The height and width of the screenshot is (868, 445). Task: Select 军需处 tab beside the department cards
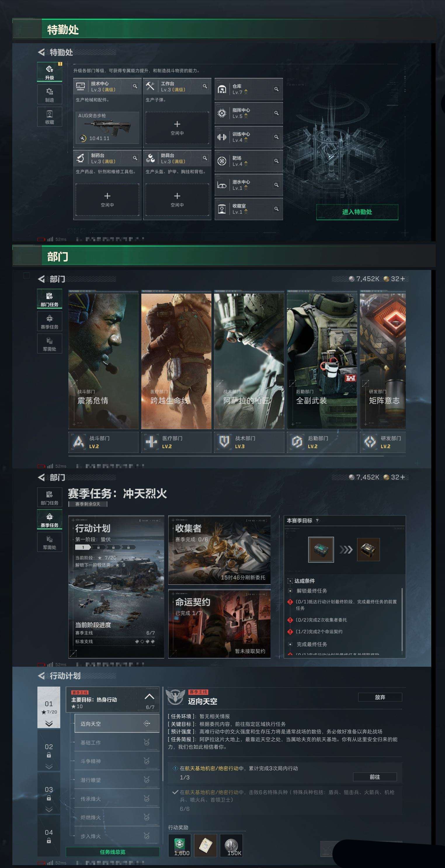coord(50,343)
